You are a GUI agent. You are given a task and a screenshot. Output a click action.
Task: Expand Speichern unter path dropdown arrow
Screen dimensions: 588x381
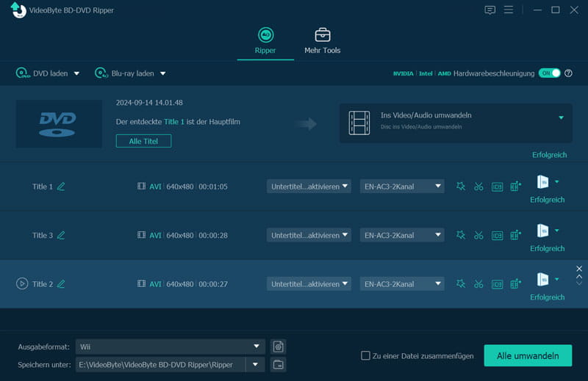coord(255,365)
